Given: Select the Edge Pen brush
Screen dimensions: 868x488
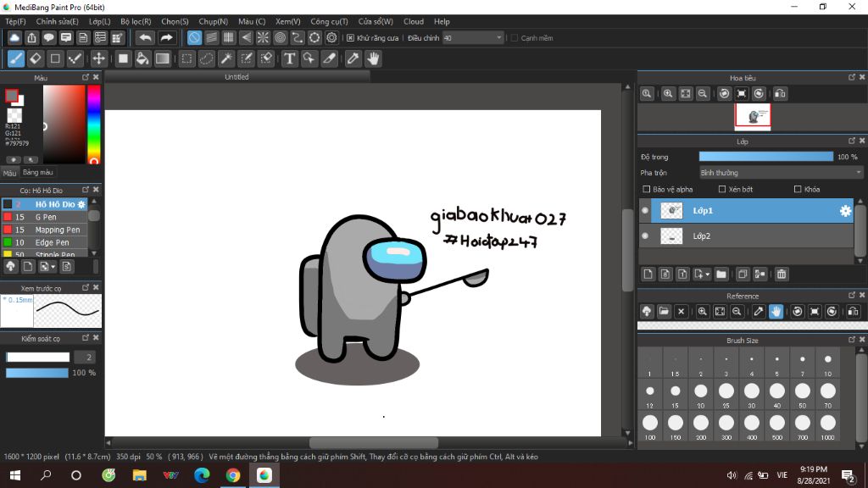Looking at the screenshot, I should click(45, 242).
